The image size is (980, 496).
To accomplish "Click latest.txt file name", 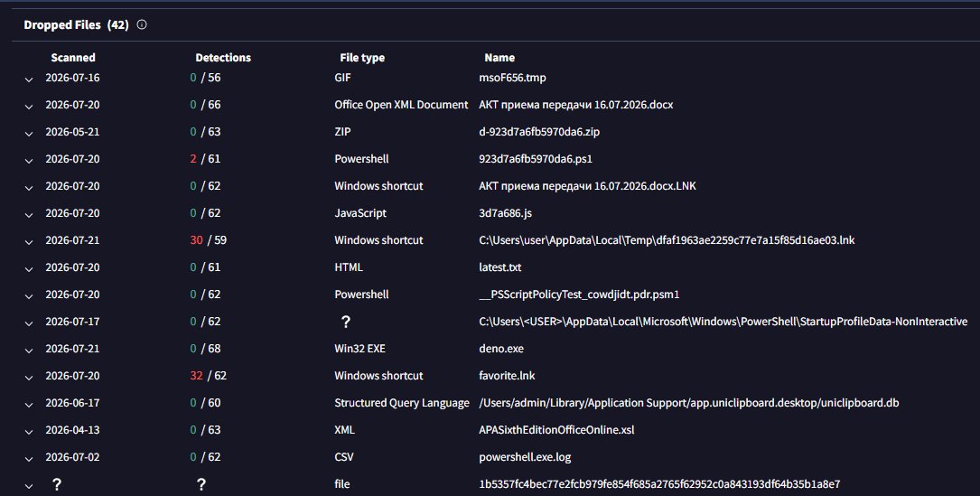I will [x=500, y=267].
